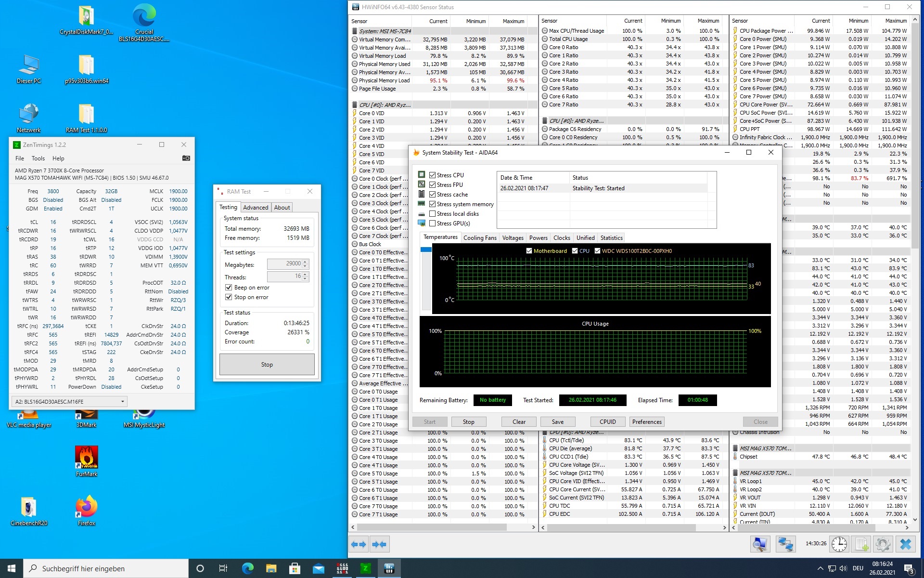
Task: Click the AIDA64 stability test Cache icon
Action: [x=423, y=194]
